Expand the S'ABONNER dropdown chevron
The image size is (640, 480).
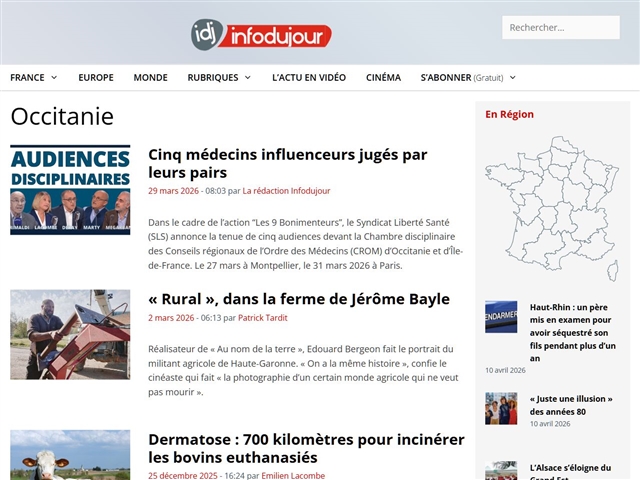(513, 78)
